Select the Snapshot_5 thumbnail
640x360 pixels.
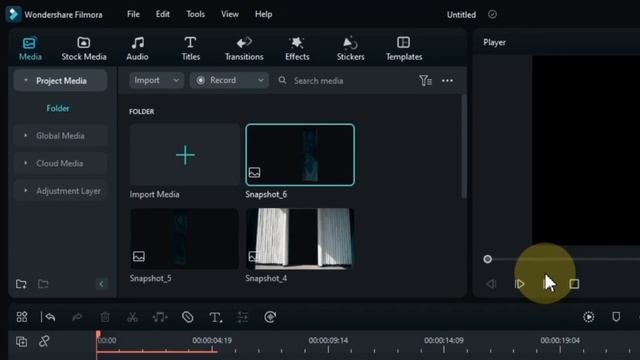[x=184, y=239]
